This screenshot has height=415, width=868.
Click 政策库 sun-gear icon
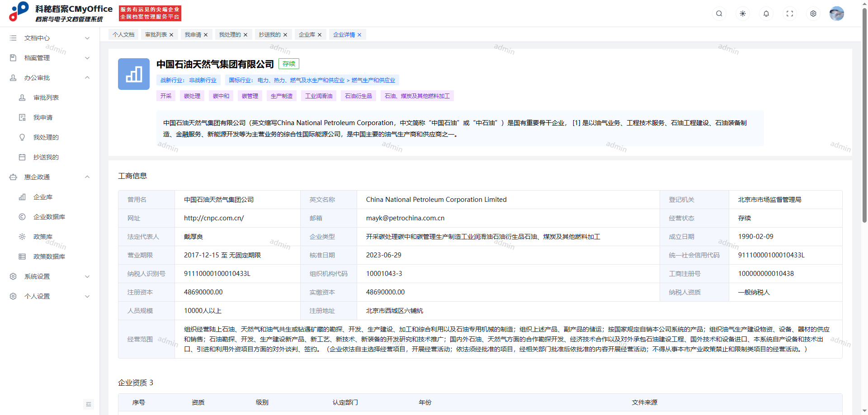[22, 237]
